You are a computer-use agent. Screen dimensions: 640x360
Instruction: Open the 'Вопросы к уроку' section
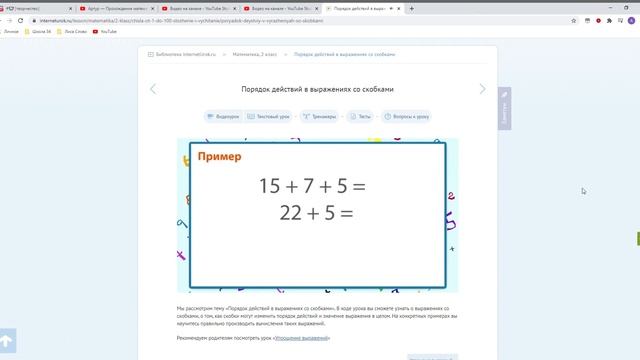click(406, 116)
